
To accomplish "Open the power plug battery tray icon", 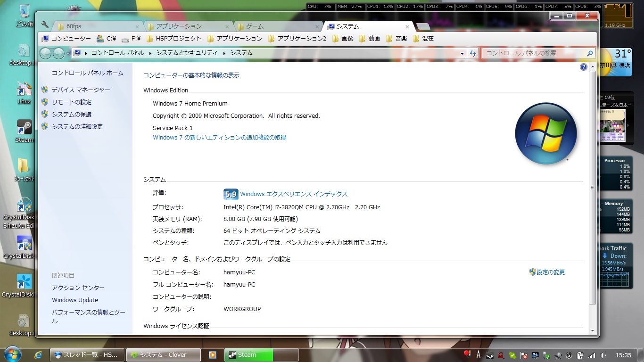I will click(x=580, y=355).
